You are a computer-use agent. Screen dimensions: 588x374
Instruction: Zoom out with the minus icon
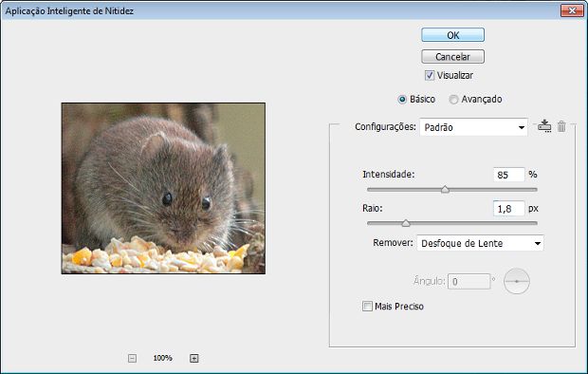pyautogui.click(x=132, y=358)
